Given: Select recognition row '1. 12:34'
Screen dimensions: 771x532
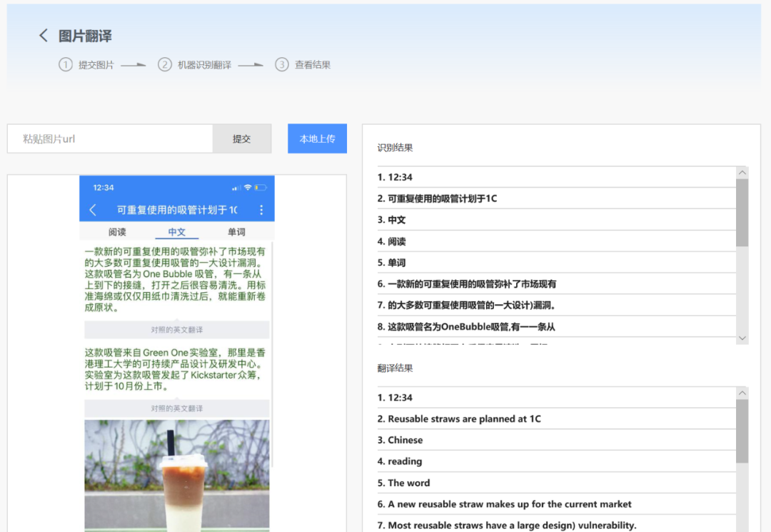Looking at the screenshot, I should point(557,177).
